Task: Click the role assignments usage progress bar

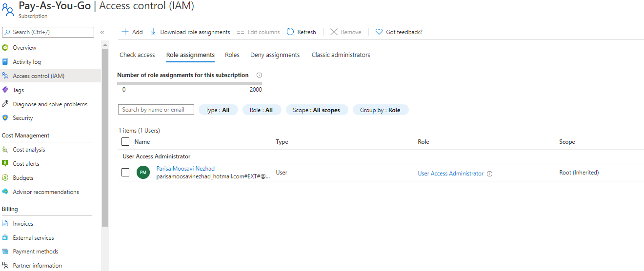Action: (190, 83)
